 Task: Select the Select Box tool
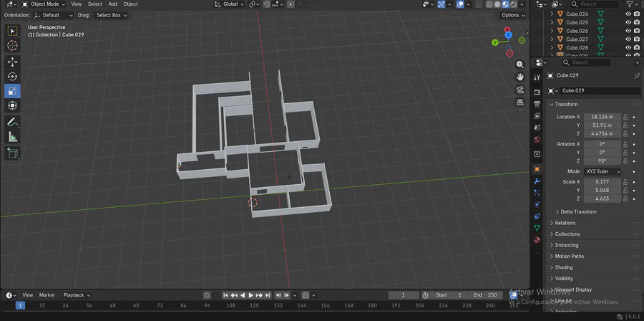(12, 32)
